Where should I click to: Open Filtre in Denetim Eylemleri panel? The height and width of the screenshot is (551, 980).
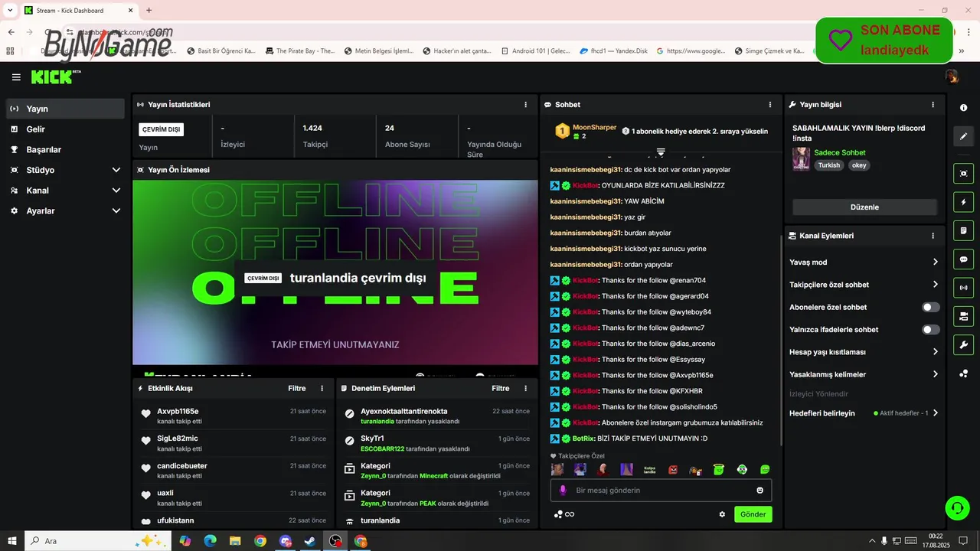pyautogui.click(x=501, y=389)
